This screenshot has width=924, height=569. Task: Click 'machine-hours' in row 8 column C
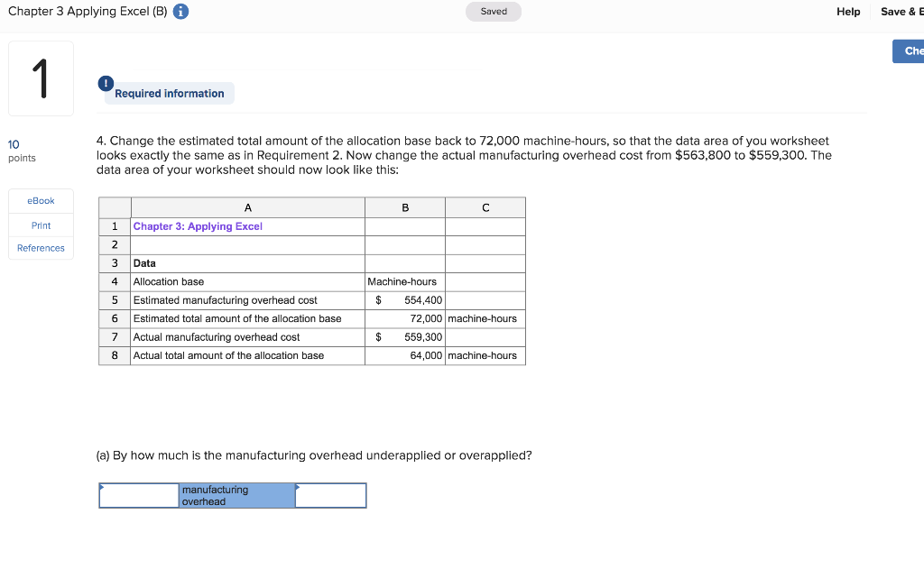coord(485,356)
